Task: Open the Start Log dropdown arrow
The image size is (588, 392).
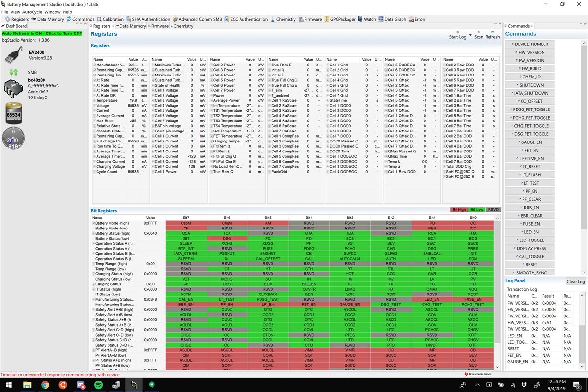Action: pos(470,35)
